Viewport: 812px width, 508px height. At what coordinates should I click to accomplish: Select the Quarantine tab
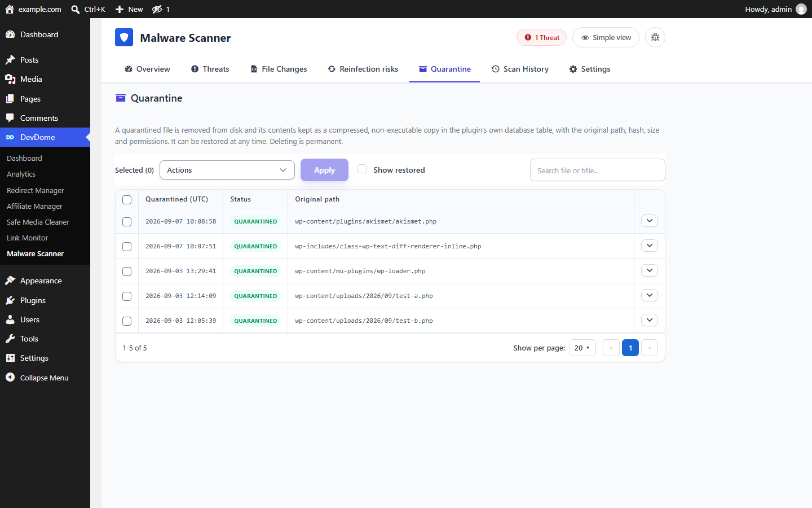[x=444, y=69]
